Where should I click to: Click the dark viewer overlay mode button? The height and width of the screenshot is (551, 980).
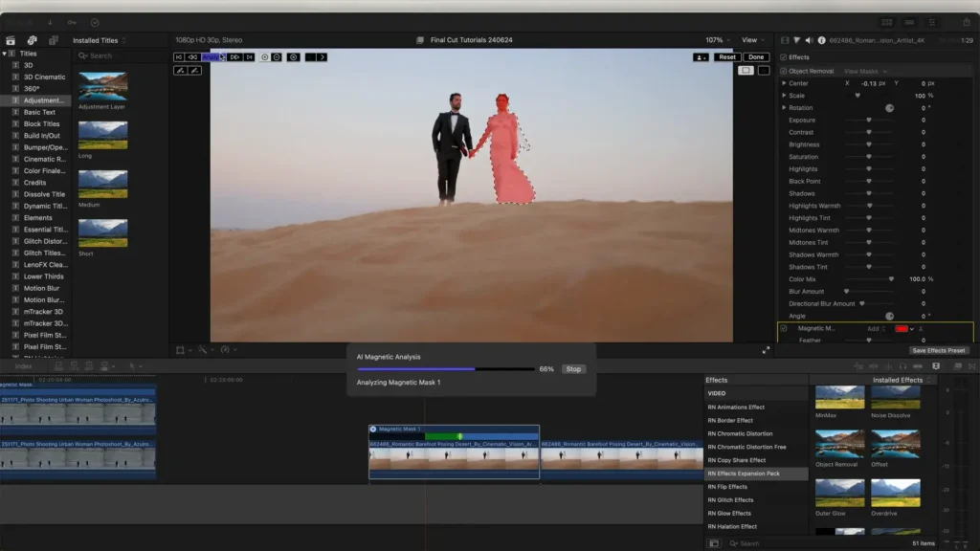764,71
